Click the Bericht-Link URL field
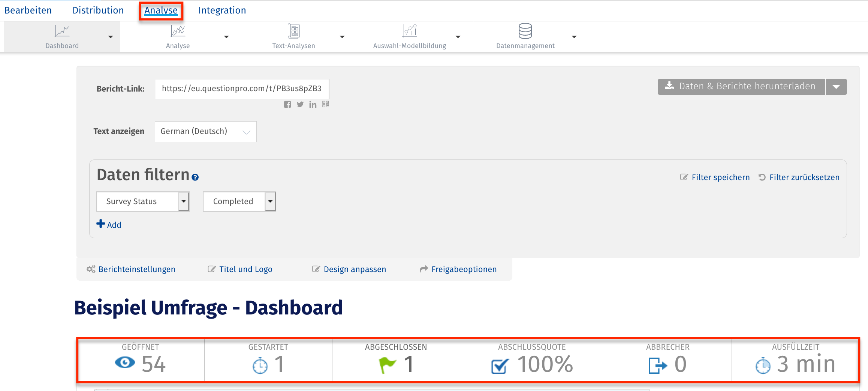Image resolution: width=868 pixels, height=391 pixels. tap(242, 89)
